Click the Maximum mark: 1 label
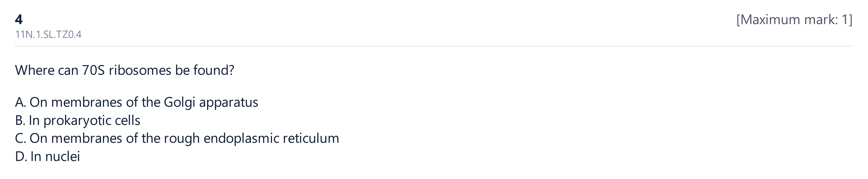This screenshot has height=179, width=868. point(794,20)
